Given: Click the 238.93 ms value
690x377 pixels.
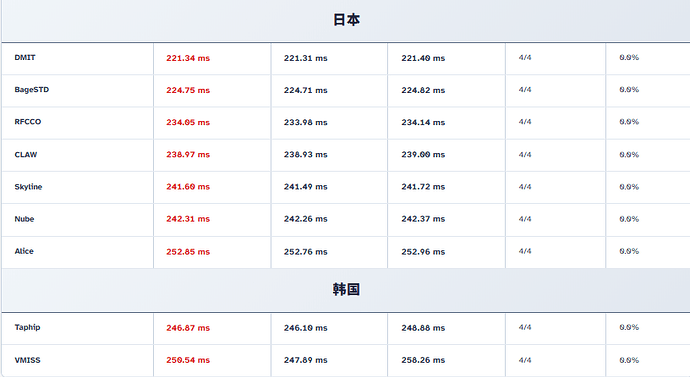Looking at the screenshot, I should click(305, 154).
